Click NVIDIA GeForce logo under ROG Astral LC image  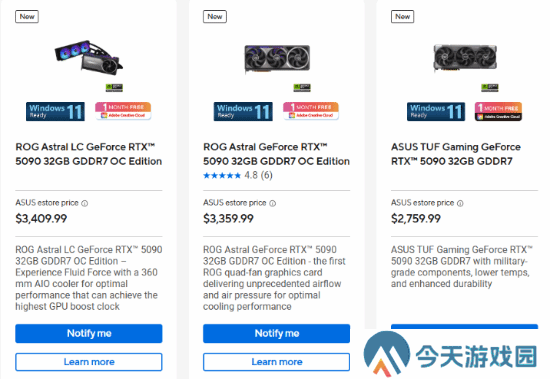(114, 87)
